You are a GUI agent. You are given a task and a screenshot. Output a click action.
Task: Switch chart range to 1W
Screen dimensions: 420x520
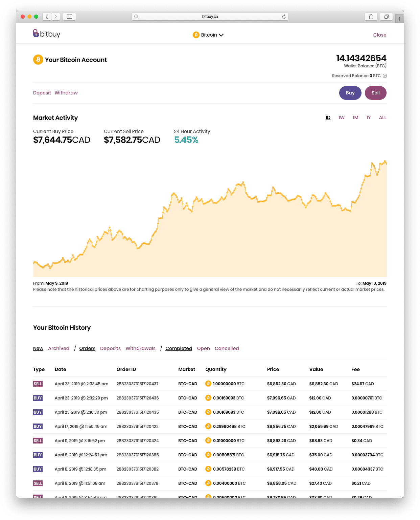click(342, 117)
